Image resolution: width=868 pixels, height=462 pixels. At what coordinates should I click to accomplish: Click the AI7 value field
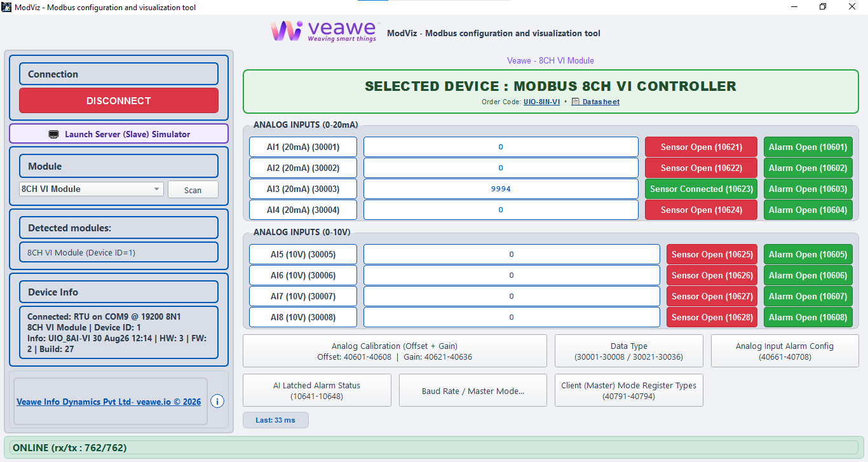click(x=512, y=296)
